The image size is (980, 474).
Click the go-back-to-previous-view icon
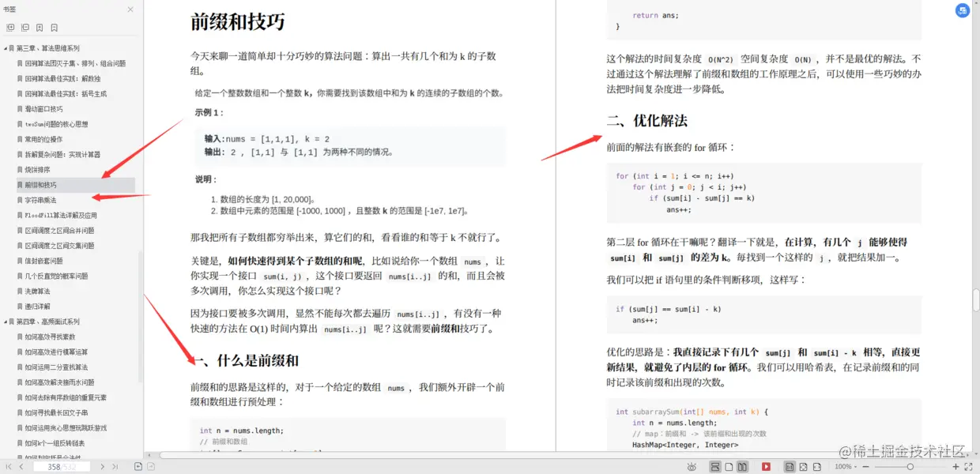pyautogui.click(x=138, y=467)
